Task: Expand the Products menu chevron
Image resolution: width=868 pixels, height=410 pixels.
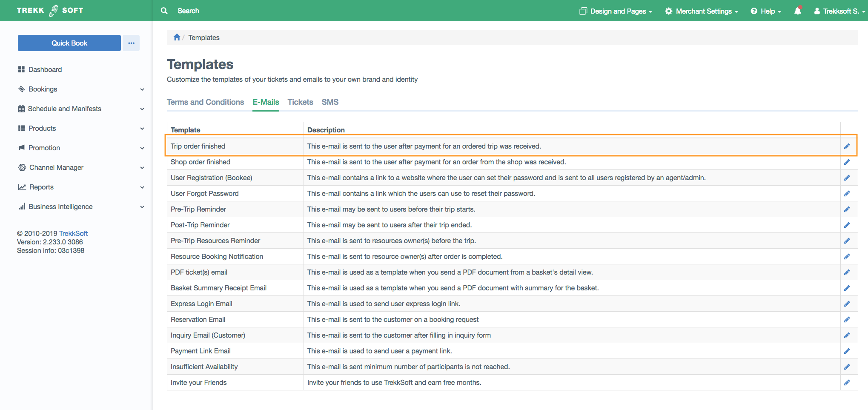Action: (142, 129)
